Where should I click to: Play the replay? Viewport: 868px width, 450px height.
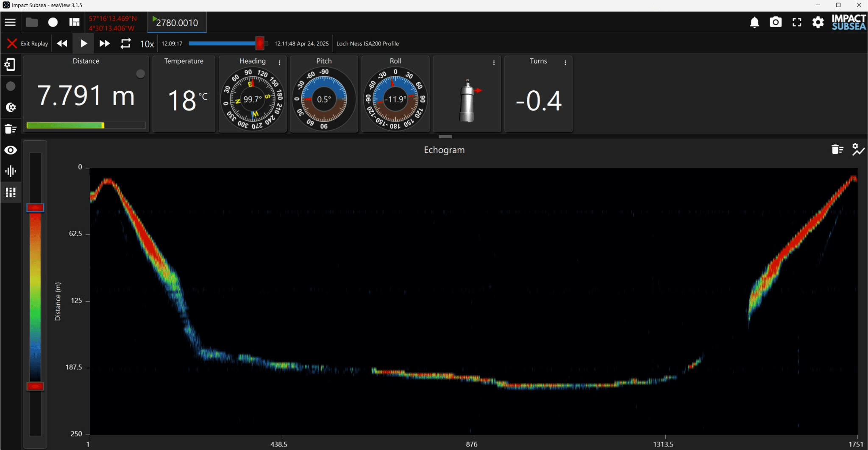click(x=83, y=44)
